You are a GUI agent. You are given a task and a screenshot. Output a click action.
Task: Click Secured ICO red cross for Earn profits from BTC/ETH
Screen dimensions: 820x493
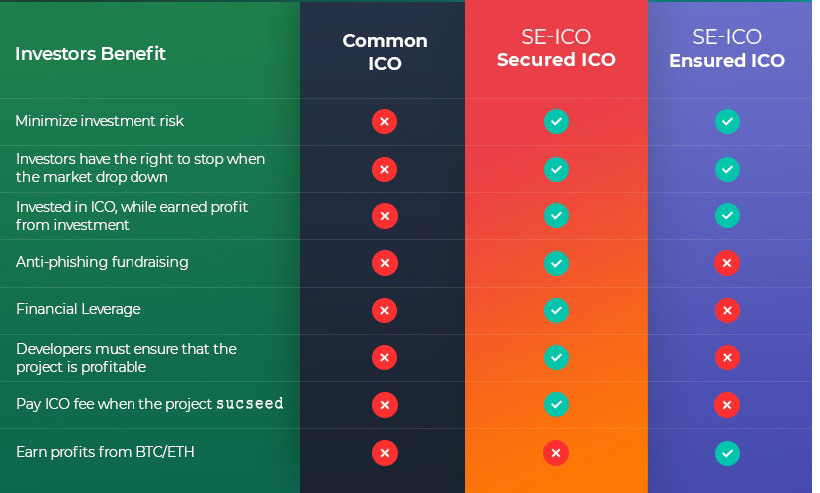556,453
